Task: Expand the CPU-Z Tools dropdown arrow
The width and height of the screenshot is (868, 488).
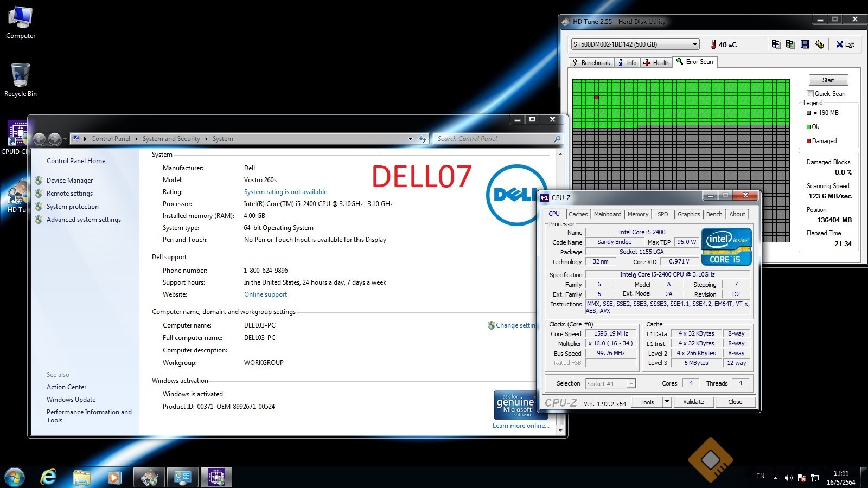Action: coord(667,402)
